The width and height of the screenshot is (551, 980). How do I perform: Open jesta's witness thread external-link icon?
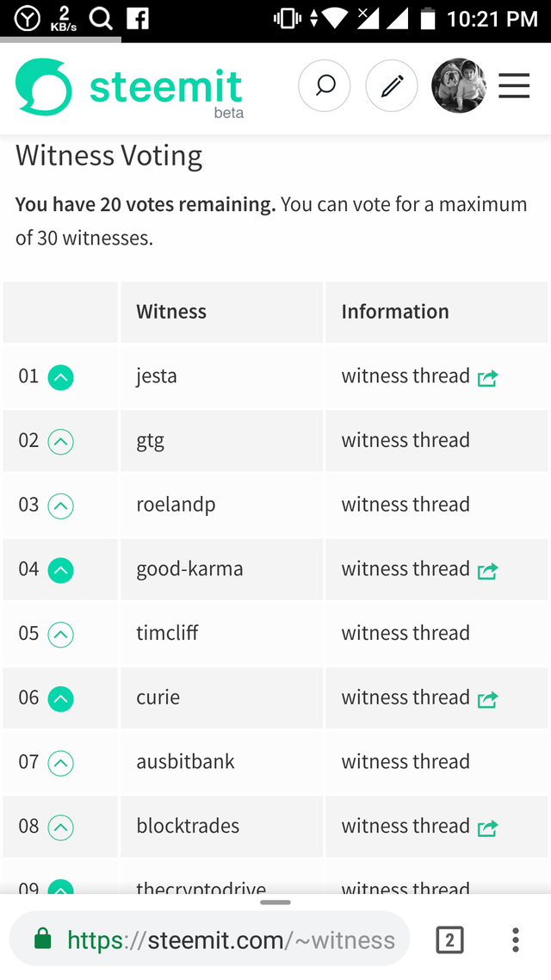tap(487, 377)
